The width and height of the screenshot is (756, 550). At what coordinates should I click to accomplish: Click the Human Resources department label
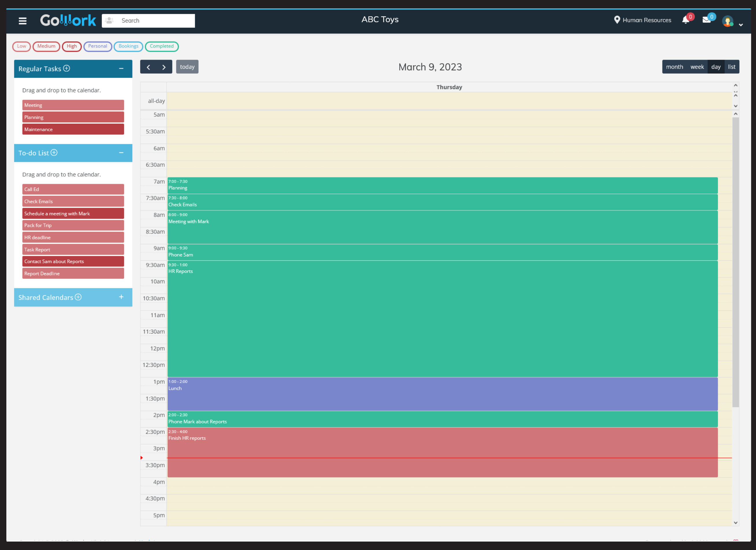point(647,20)
